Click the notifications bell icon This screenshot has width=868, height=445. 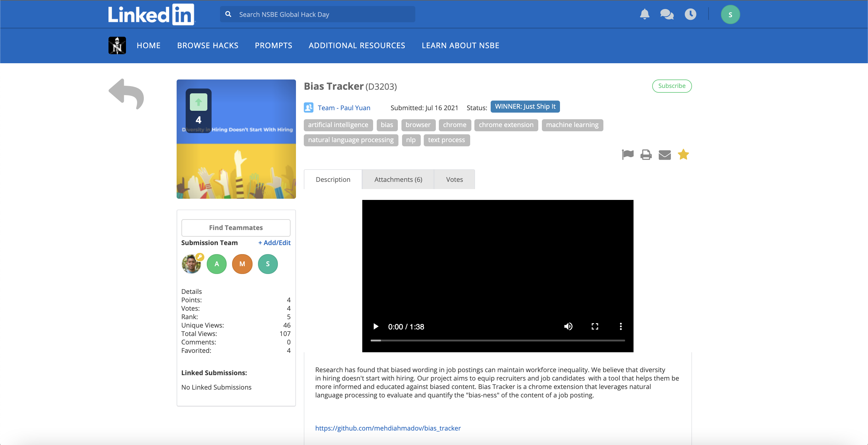644,14
